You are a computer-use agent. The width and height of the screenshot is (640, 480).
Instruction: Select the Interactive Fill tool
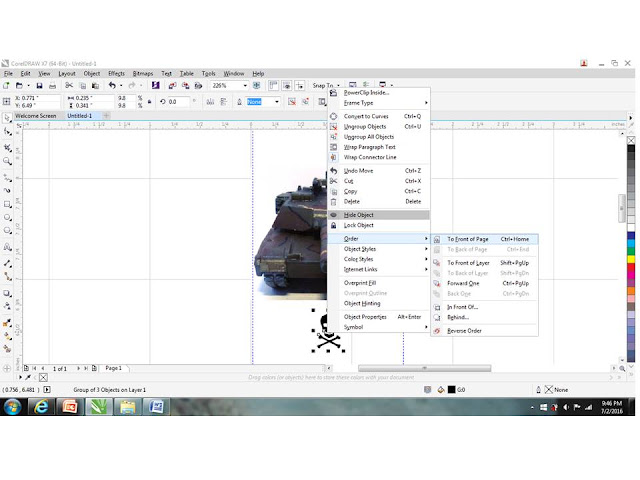(x=7, y=336)
